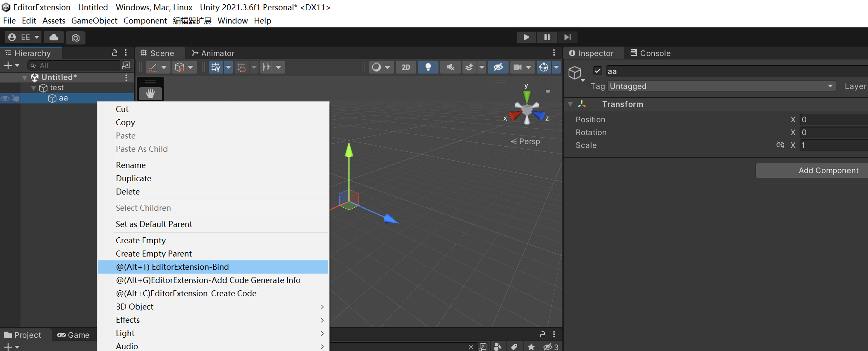Screen dimensions: 868x351
Task: Open the GameObject menu
Action: coord(94,21)
